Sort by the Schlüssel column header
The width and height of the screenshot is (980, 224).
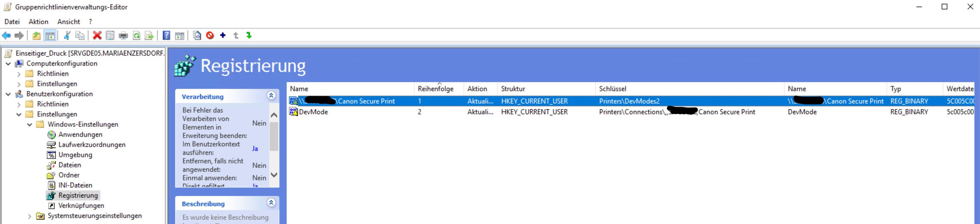coord(690,89)
